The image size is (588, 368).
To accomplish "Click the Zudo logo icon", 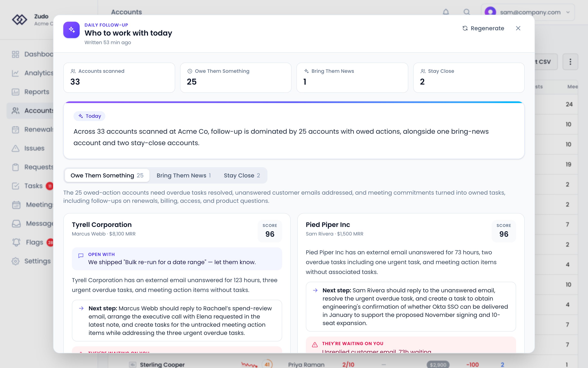I will coord(19,19).
